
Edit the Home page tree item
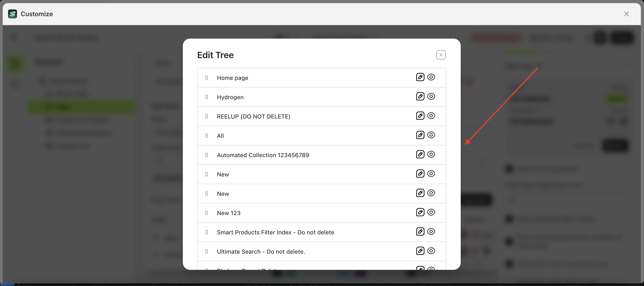pos(420,77)
